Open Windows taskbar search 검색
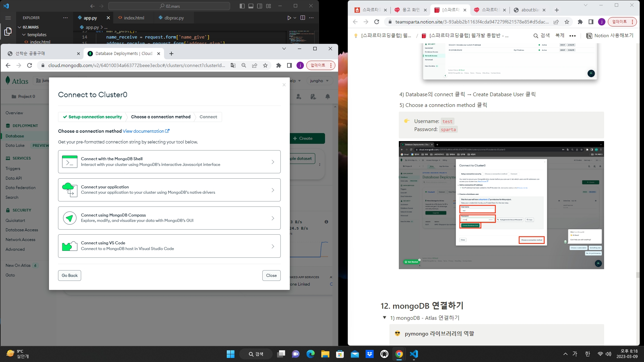The height and width of the screenshot is (362, 644). tap(256, 354)
